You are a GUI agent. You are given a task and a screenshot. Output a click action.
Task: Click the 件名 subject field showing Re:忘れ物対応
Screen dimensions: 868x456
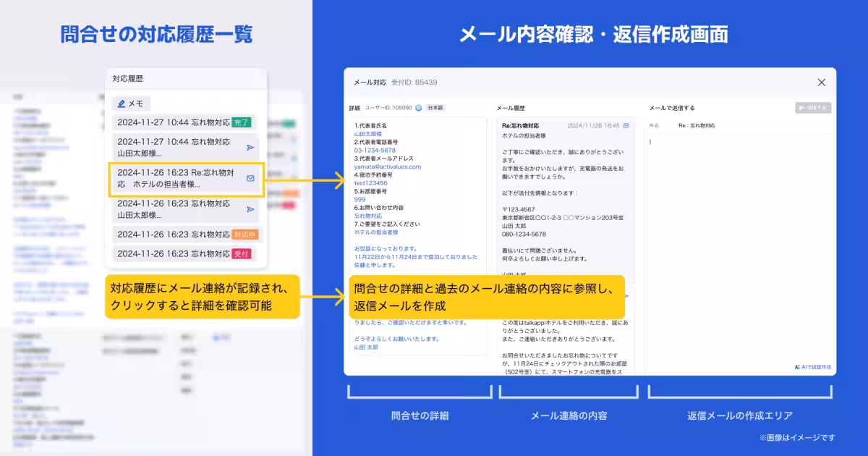point(697,125)
